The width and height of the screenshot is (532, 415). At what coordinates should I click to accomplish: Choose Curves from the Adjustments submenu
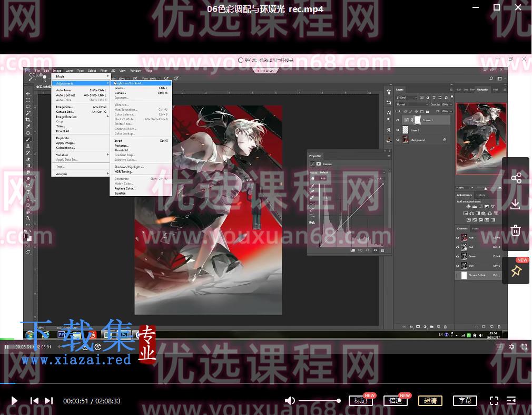point(141,93)
